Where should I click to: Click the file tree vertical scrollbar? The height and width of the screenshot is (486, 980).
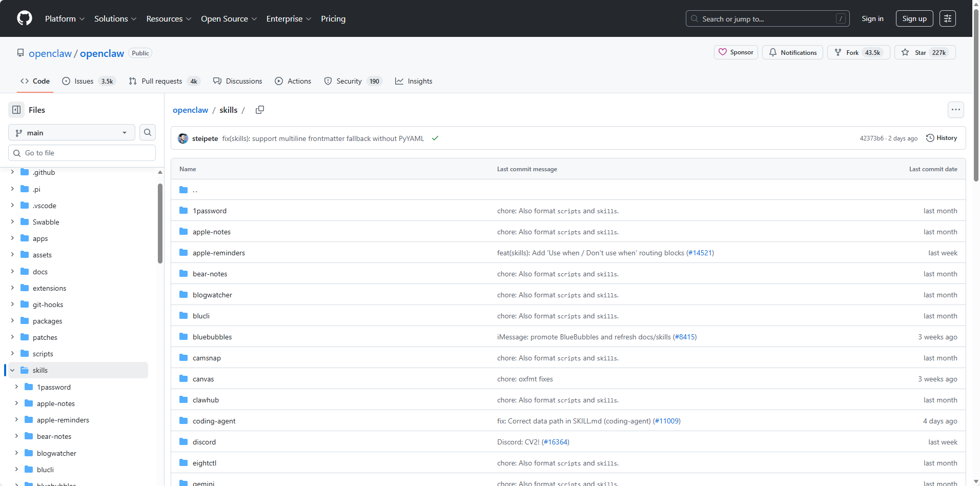[x=160, y=224]
